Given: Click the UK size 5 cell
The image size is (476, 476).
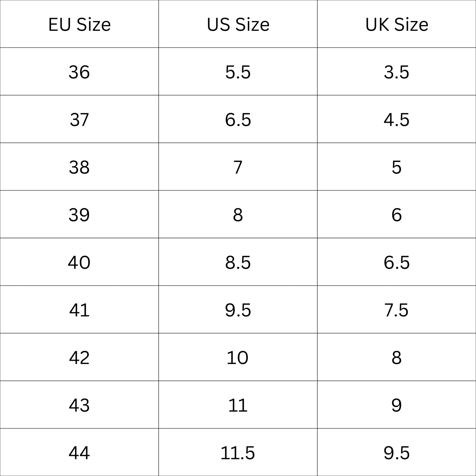Looking at the screenshot, I should coord(397,167).
